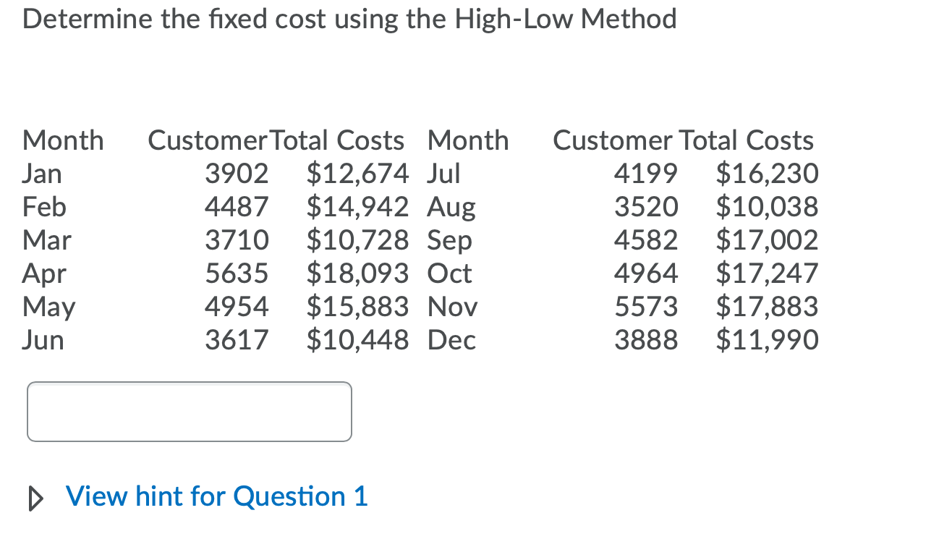Select the Dec row label
Screen dimensions: 952x560
pyautogui.click(x=451, y=340)
